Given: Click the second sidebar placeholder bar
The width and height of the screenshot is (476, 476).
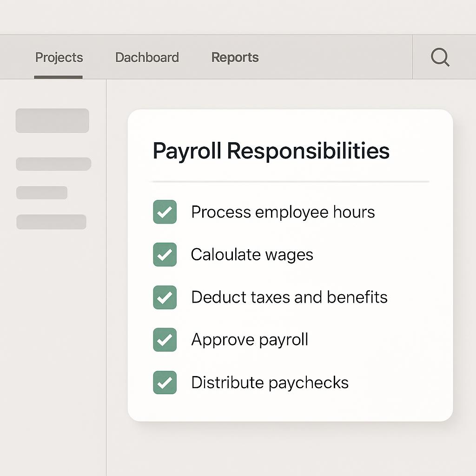Looking at the screenshot, I should tap(53, 164).
